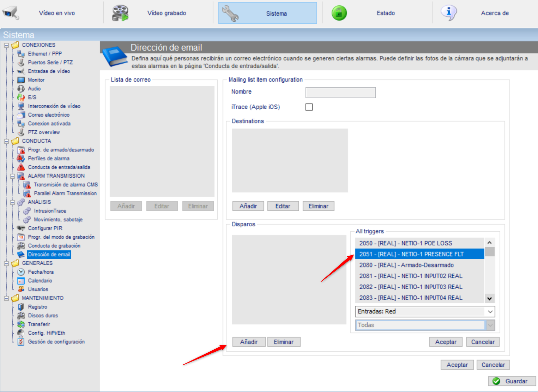Click the Vídeo grabado film reel icon

[120, 13]
